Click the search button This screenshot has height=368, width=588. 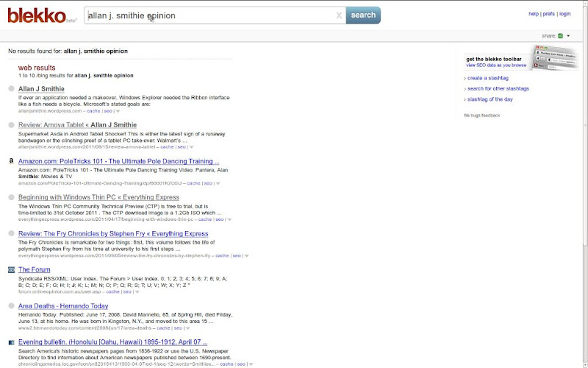[x=363, y=15]
